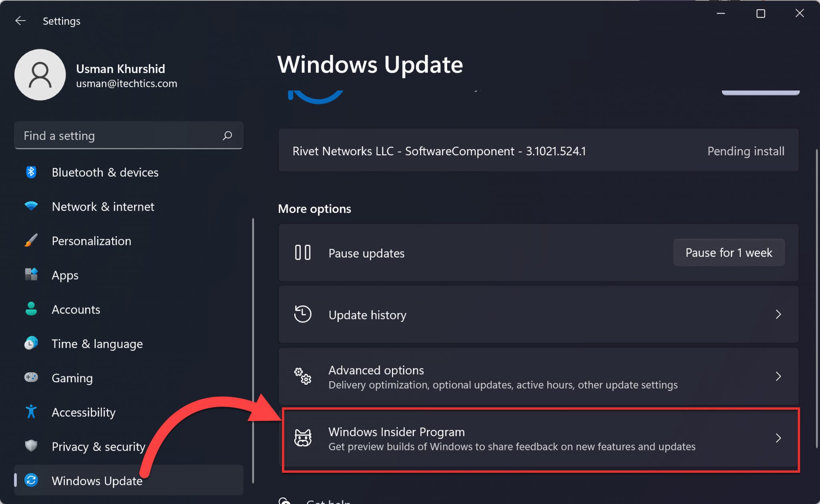Expand Update history with its chevron

point(778,315)
